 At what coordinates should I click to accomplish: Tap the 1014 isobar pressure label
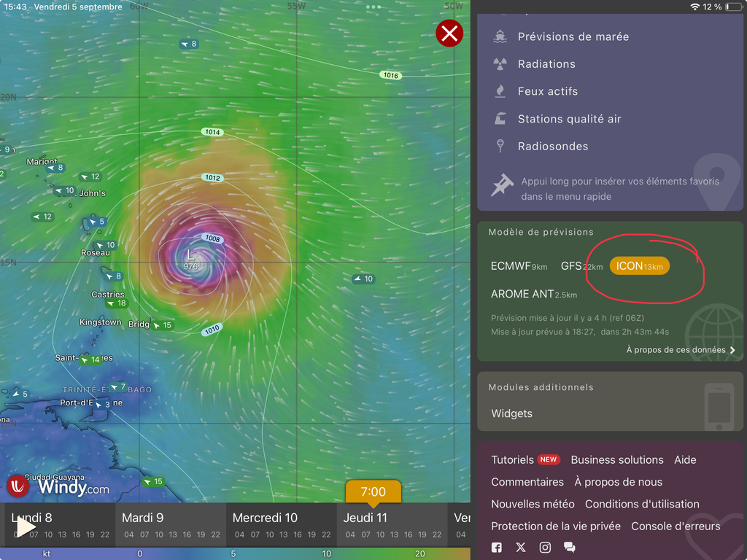click(212, 132)
